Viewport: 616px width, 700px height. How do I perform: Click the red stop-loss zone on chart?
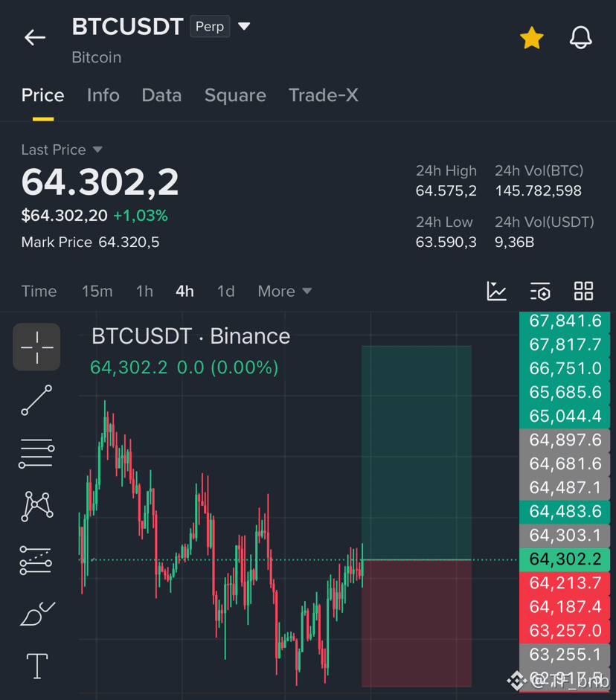[417, 623]
